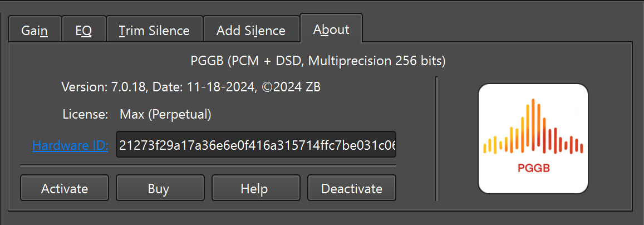644x225 pixels.
Task: Click the Max (Perpetual) license value
Action: point(165,115)
